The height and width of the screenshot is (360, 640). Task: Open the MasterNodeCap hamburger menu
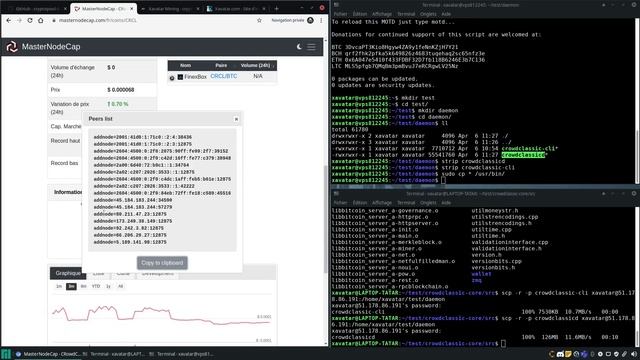pyautogui.click(x=311, y=47)
